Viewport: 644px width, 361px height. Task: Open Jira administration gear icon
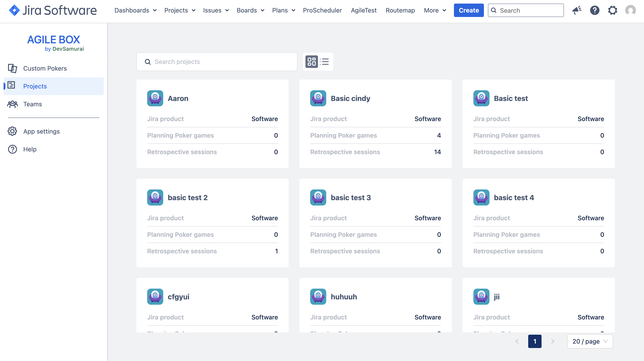tap(612, 10)
